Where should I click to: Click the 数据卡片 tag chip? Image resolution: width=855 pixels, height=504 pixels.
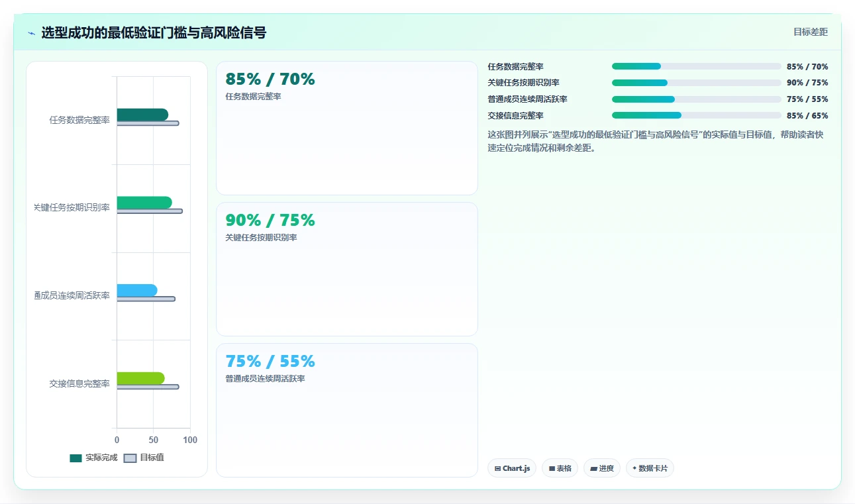650,468
